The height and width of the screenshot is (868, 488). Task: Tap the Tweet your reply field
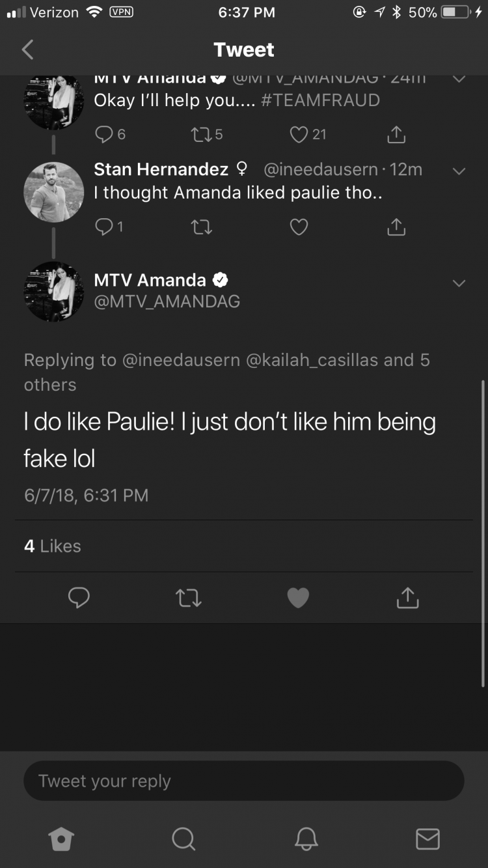pos(244,781)
